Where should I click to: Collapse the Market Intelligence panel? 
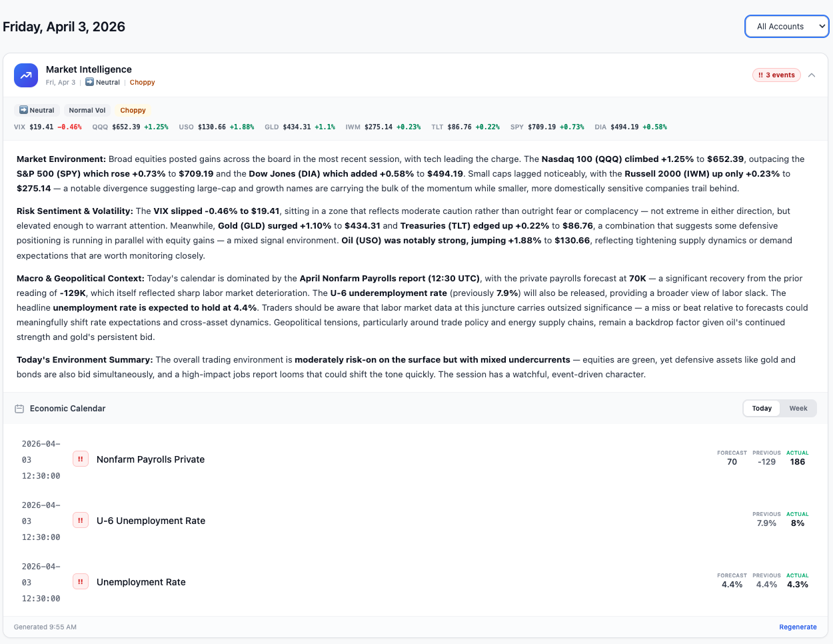click(x=812, y=75)
